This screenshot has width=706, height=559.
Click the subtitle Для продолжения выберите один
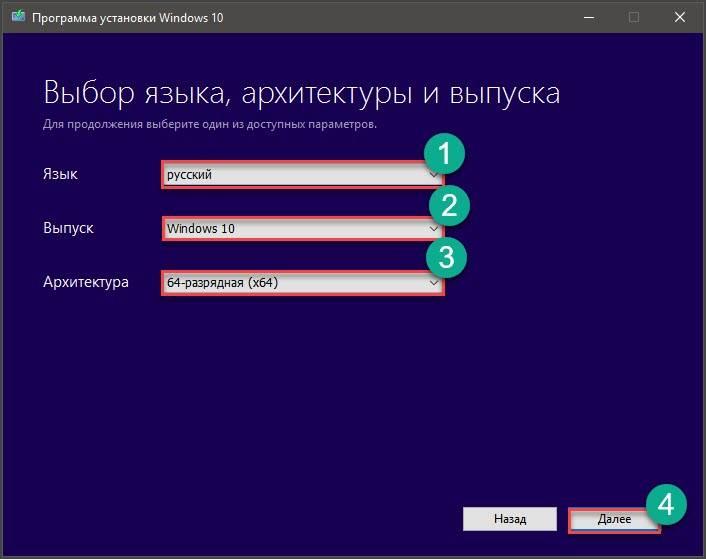point(136,124)
